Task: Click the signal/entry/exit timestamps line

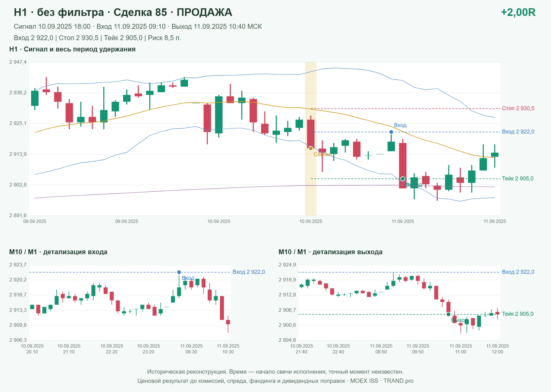Action: click(138, 27)
